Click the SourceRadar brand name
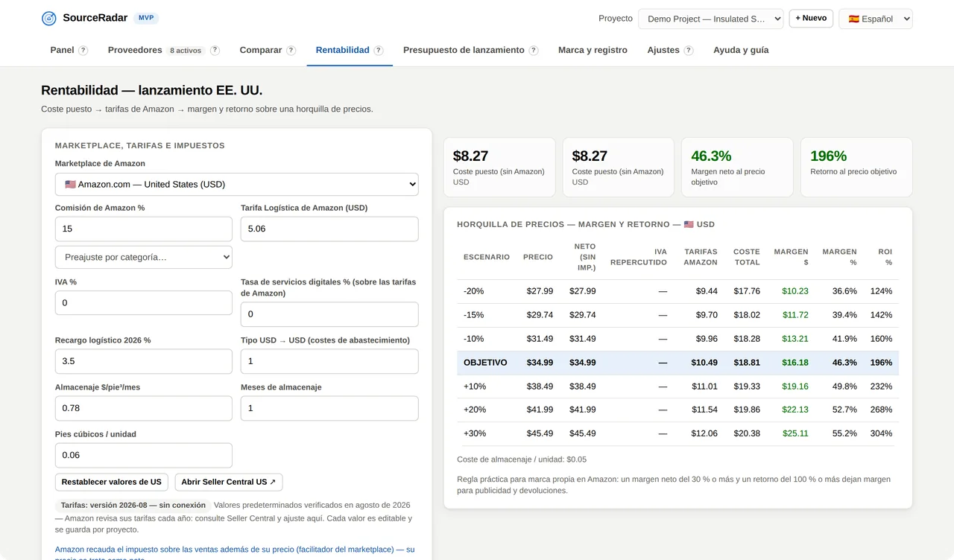This screenshot has width=954, height=560. [95, 18]
